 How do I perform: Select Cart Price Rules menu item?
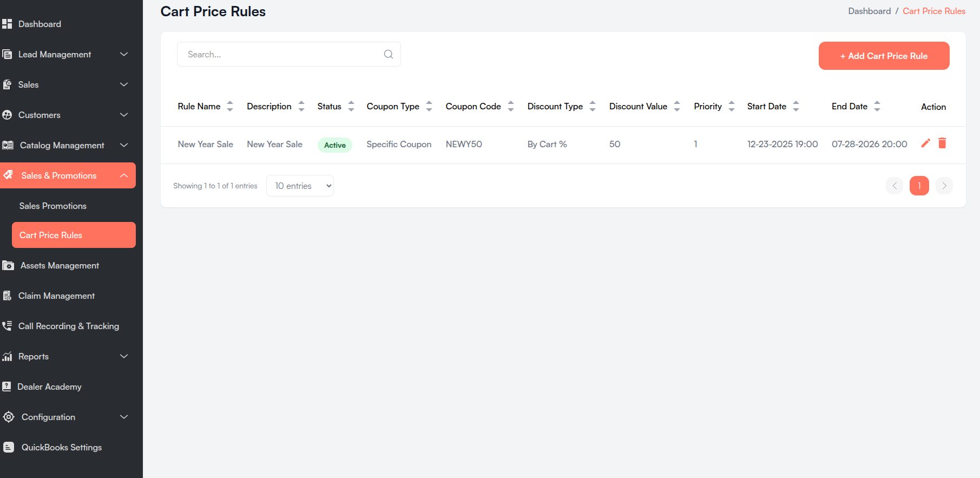click(x=74, y=235)
